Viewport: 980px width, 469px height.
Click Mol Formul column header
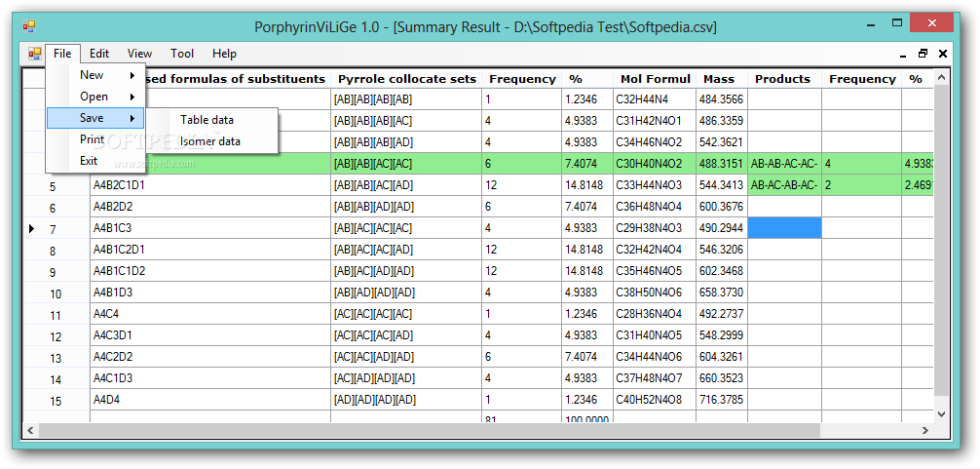coord(655,79)
